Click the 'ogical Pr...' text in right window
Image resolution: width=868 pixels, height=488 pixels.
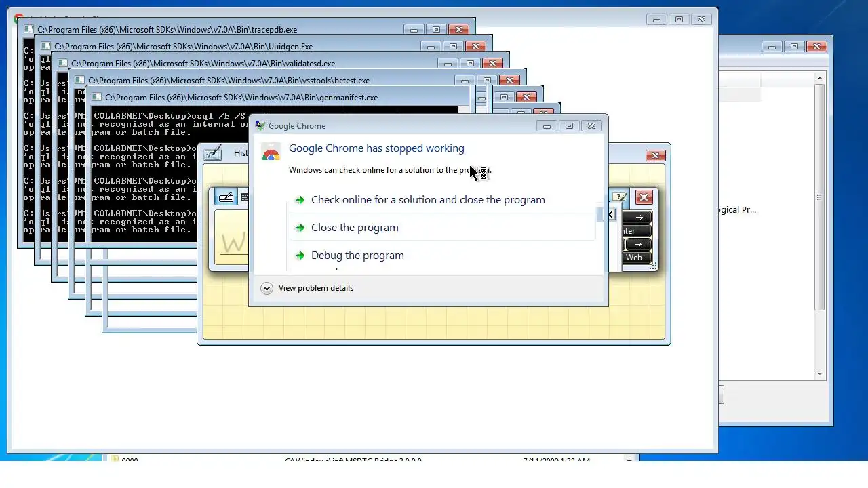click(737, 210)
